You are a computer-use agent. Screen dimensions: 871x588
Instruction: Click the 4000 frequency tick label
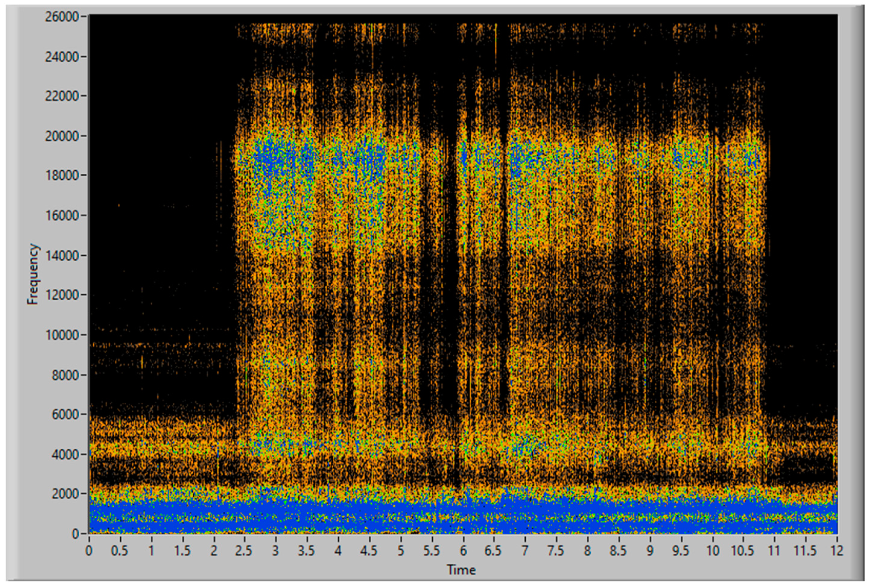click(x=64, y=455)
